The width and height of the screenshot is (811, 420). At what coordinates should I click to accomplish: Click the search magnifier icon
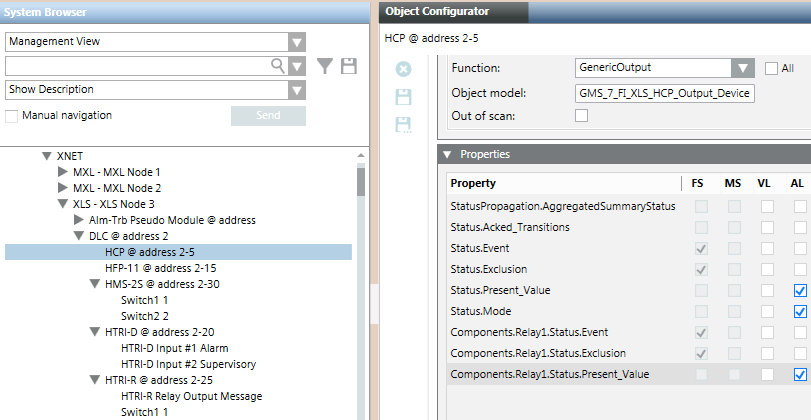pyautogui.click(x=278, y=65)
